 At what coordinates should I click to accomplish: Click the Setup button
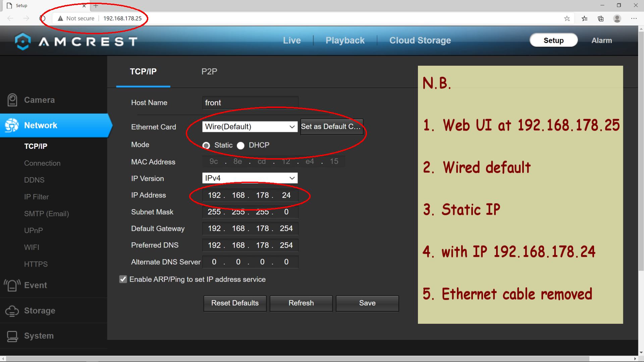pos(553,40)
